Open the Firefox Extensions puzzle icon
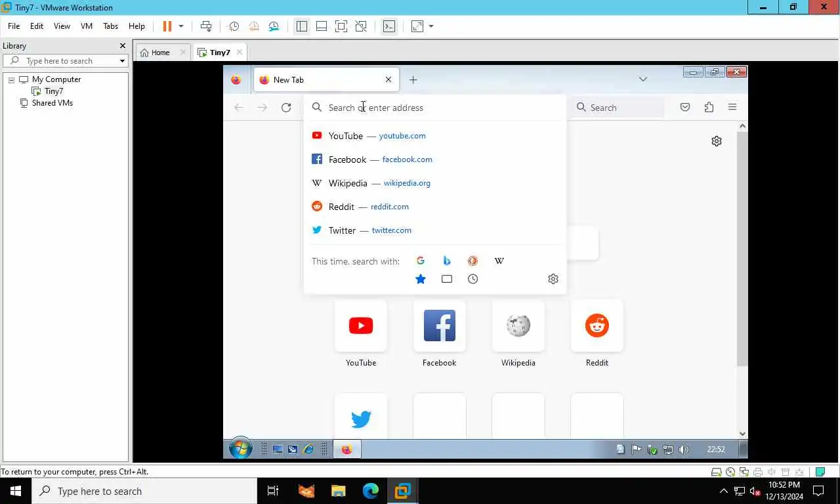 (x=709, y=108)
